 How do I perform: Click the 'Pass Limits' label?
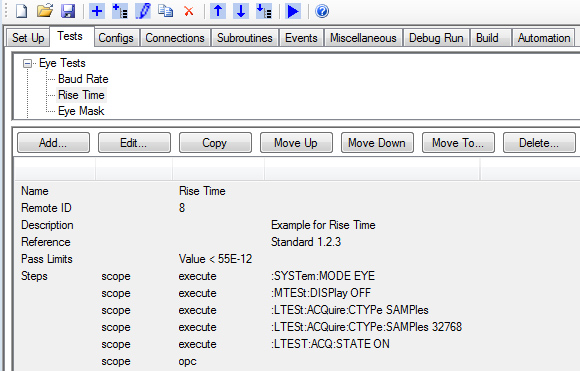pos(47,259)
